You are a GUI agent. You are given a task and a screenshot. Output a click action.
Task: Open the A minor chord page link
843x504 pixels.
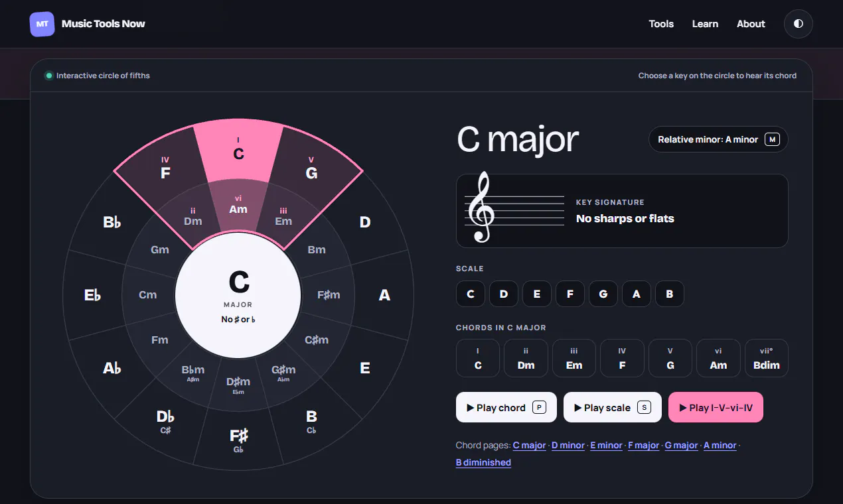[720, 446]
